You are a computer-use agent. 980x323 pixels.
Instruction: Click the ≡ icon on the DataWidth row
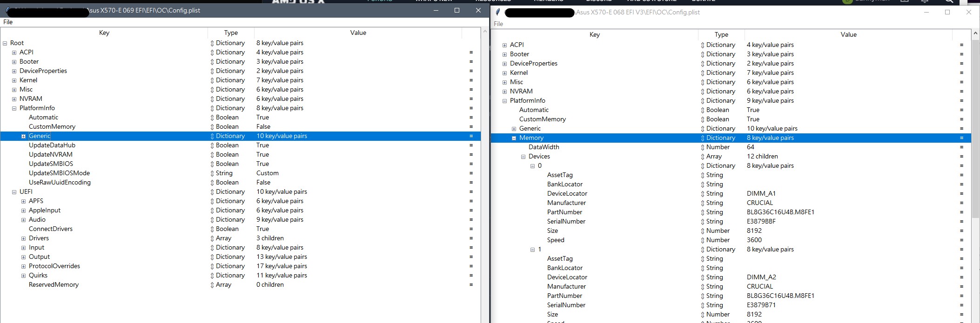(x=961, y=147)
